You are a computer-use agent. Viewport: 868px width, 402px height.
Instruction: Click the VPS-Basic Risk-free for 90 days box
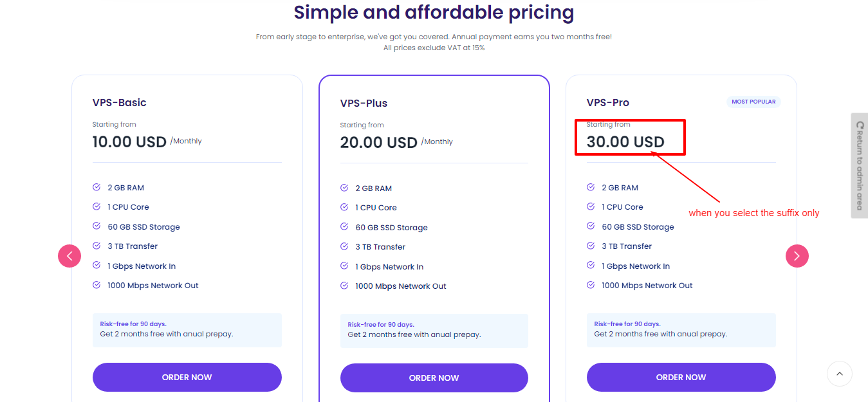point(187,329)
